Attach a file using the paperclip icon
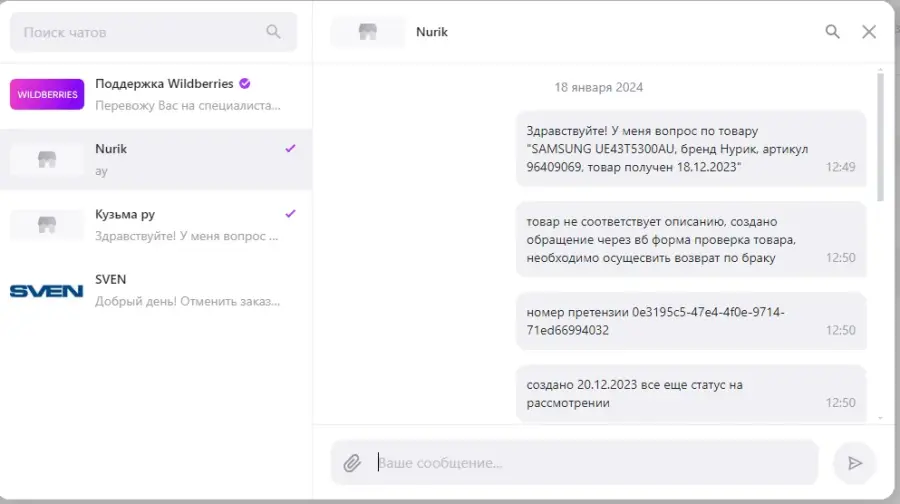 pyautogui.click(x=352, y=463)
